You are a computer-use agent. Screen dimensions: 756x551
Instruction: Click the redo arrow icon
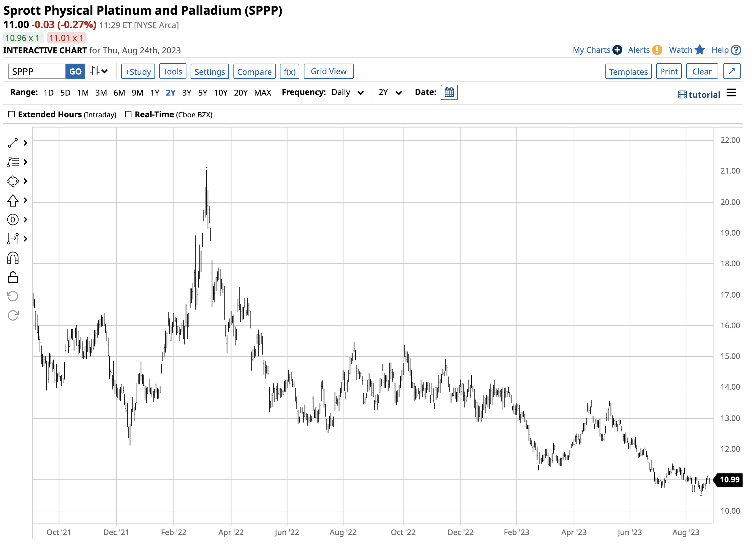point(13,316)
